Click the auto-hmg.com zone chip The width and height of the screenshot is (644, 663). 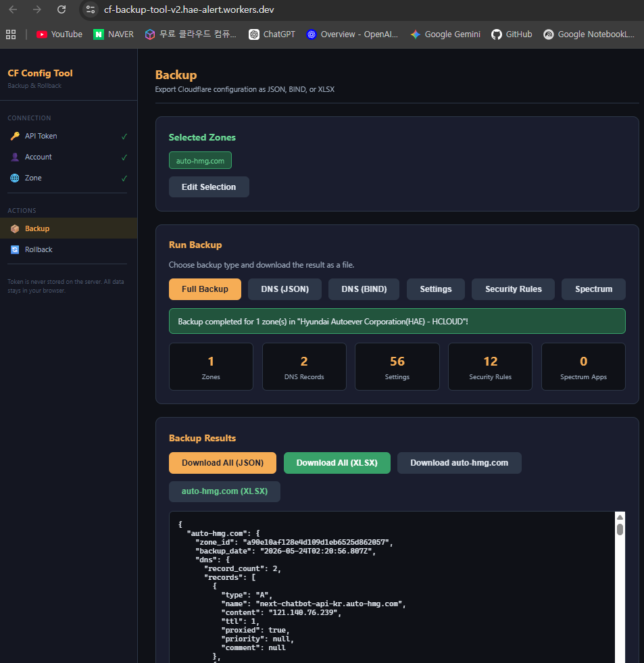point(200,160)
